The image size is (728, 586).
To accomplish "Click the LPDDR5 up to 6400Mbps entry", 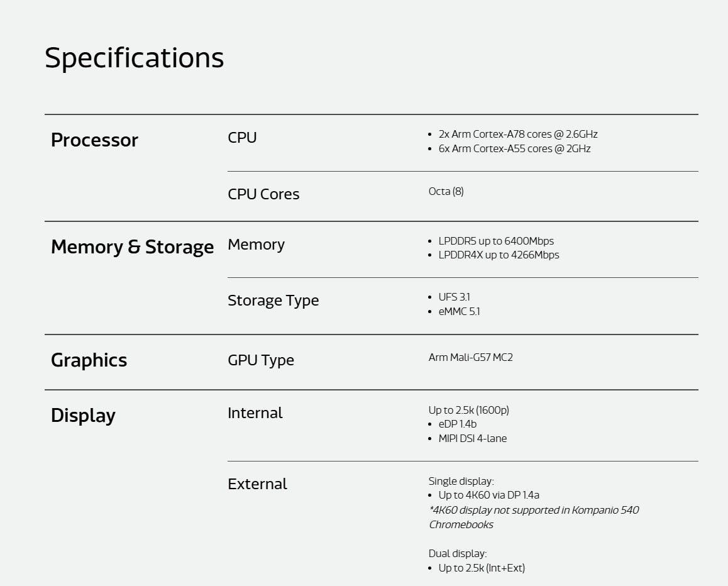I will pos(496,241).
